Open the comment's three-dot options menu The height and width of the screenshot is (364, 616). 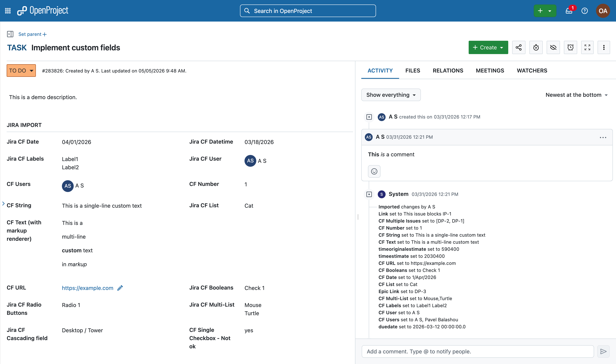click(603, 137)
